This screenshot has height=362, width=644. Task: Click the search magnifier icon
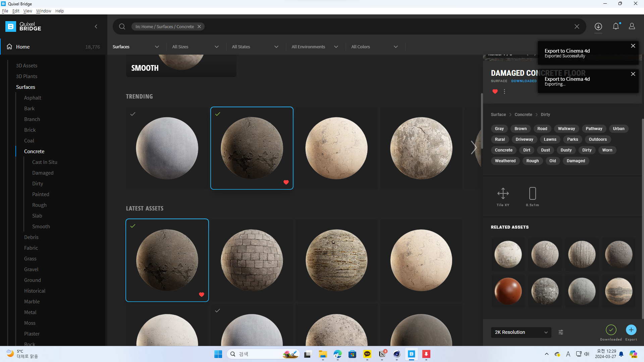pos(122,26)
